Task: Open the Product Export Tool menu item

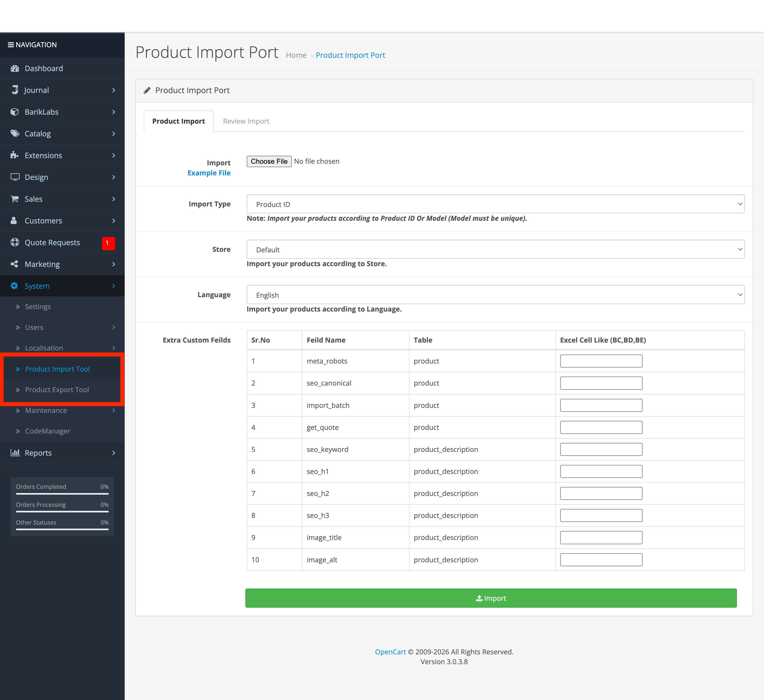Action: click(x=57, y=390)
